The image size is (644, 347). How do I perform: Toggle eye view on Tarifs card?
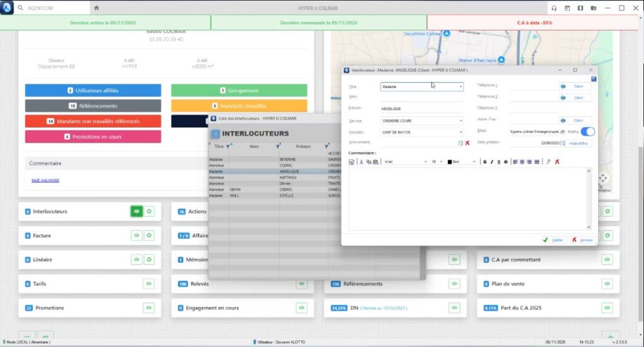148,284
